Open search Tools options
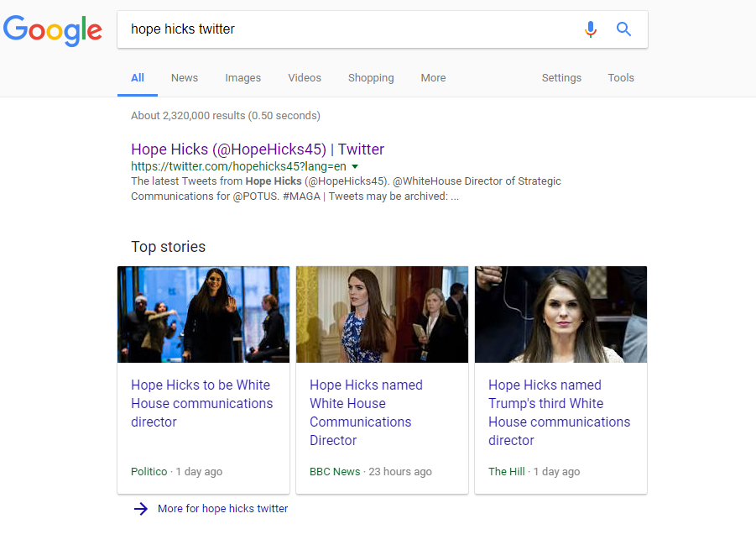 [x=621, y=78]
